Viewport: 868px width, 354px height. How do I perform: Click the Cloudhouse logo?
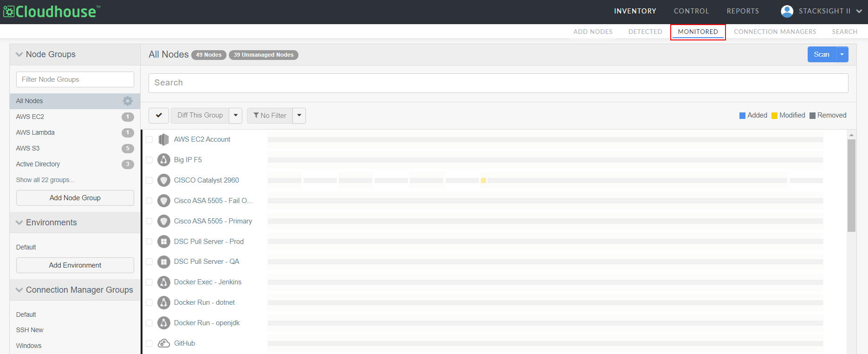tap(52, 11)
